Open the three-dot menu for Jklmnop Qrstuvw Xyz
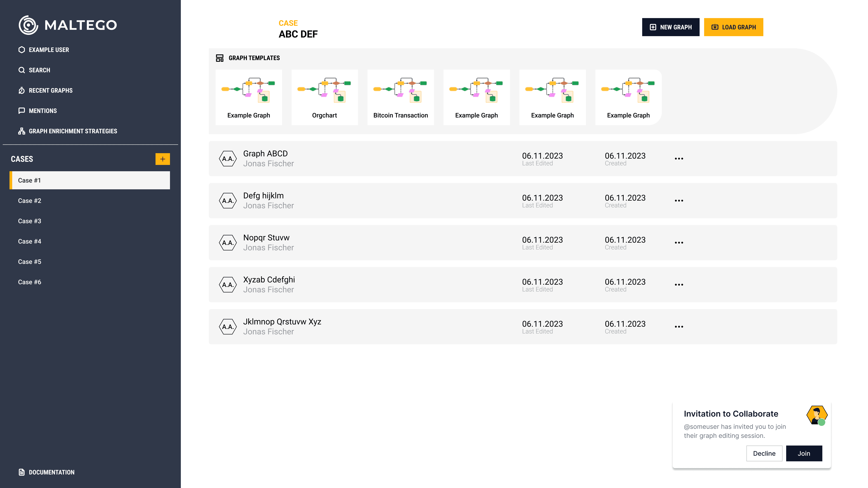The height and width of the screenshot is (488, 868). [679, 327]
